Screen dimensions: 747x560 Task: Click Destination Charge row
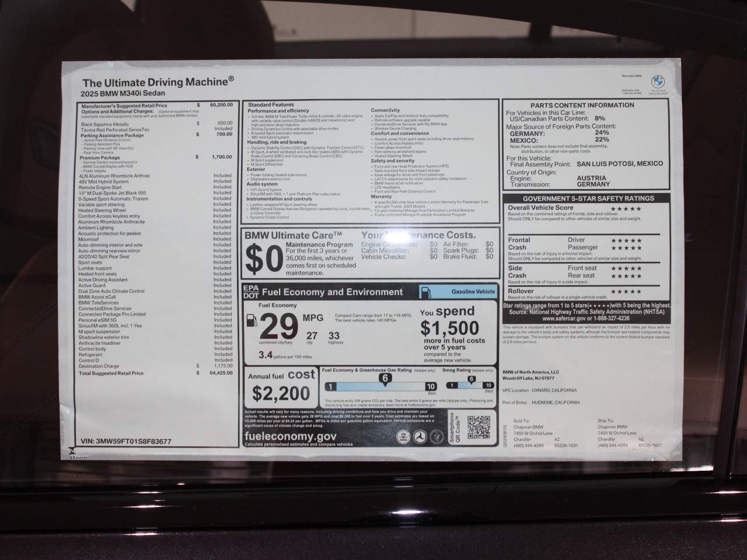[156, 366]
